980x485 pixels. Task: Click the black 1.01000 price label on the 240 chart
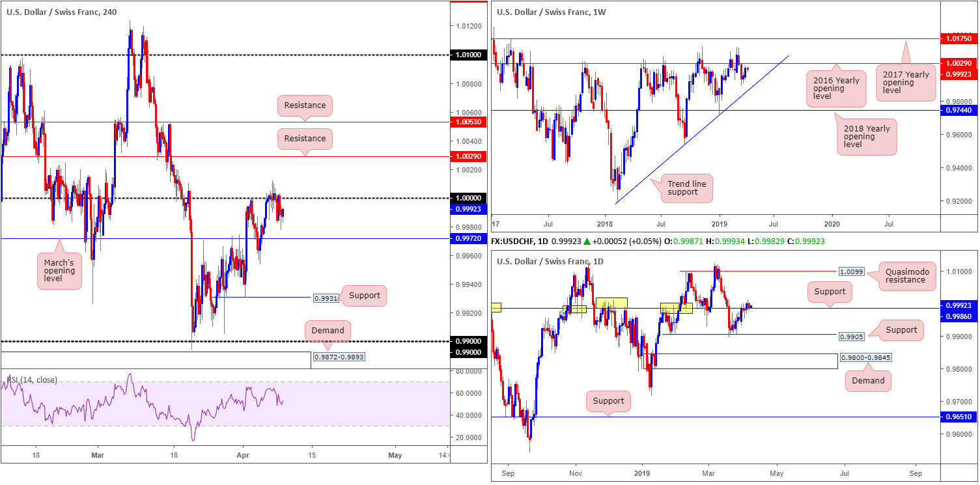coord(469,55)
